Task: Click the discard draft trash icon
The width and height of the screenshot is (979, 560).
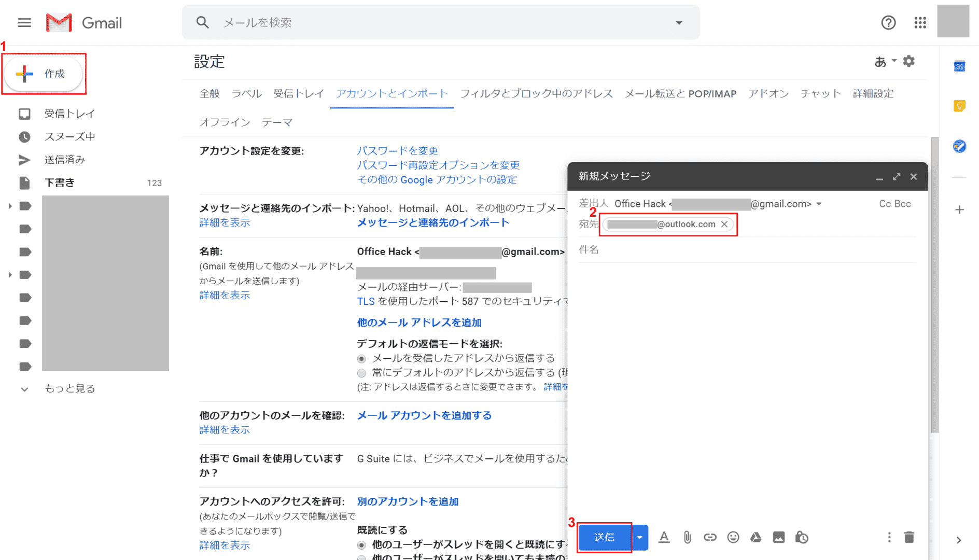Action: (x=908, y=537)
